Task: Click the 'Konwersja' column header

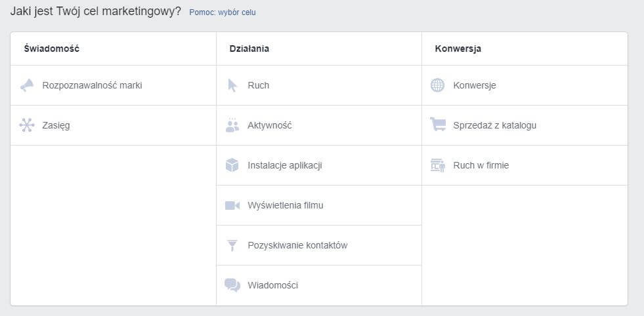Action: tap(458, 49)
